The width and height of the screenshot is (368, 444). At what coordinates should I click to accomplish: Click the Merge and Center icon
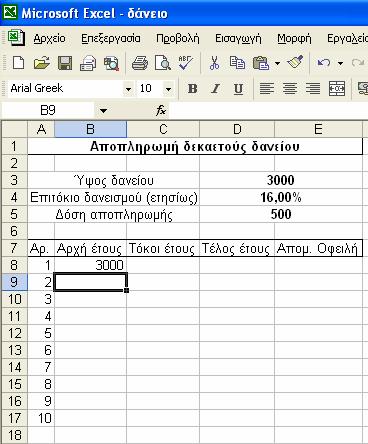[x=337, y=88]
